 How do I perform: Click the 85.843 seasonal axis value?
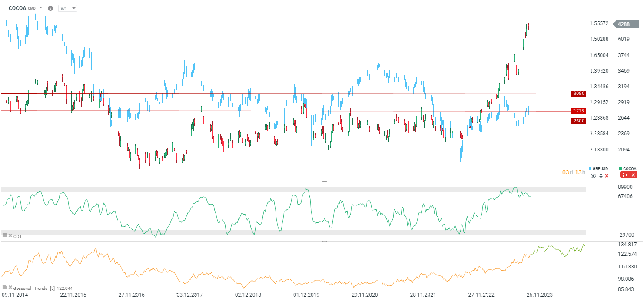tap(627, 290)
